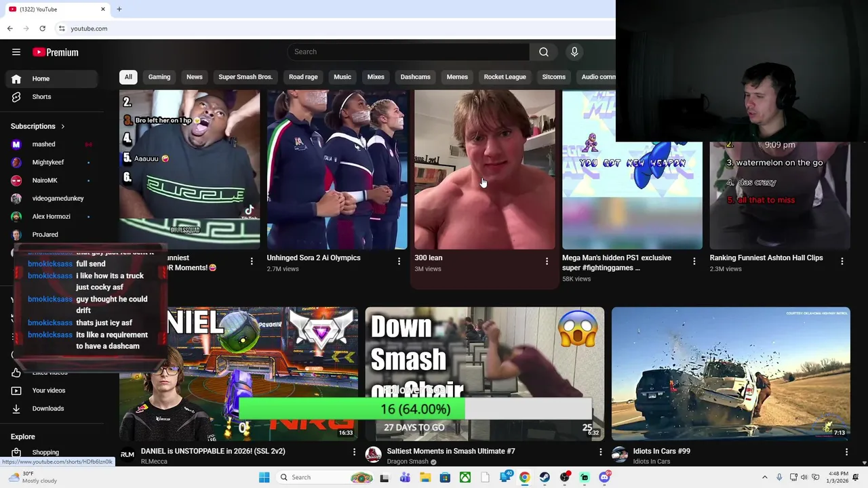Screen dimensions: 868x488
Task: Click the YouTube Premium logo
Action: click(56, 52)
